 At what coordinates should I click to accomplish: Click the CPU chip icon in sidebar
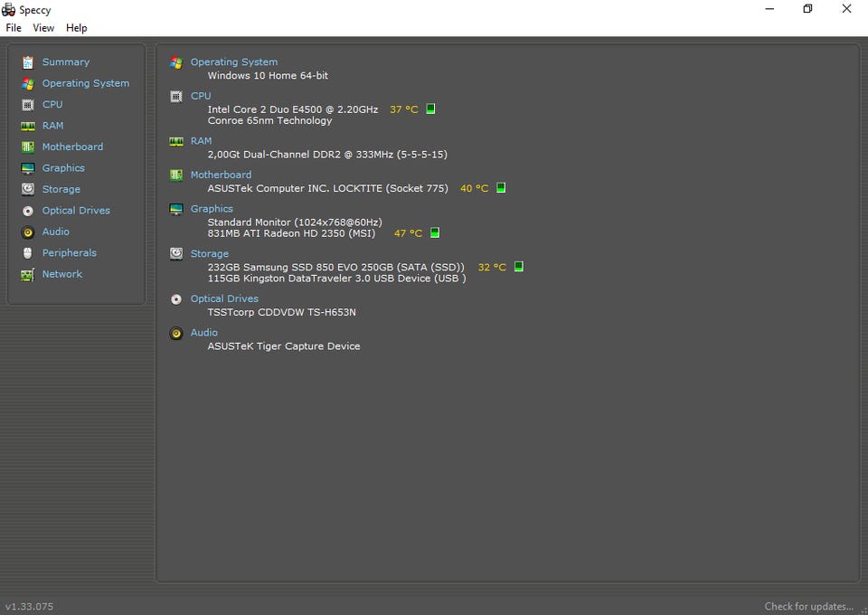point(28,105)
